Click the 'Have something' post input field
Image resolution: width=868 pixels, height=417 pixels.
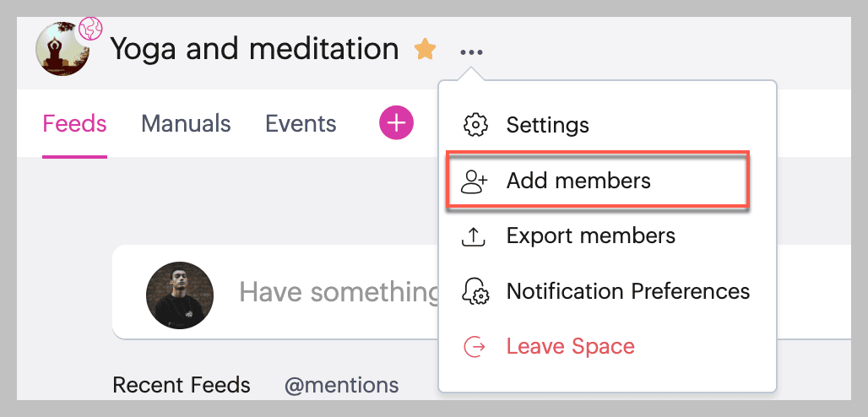(338, 292)
